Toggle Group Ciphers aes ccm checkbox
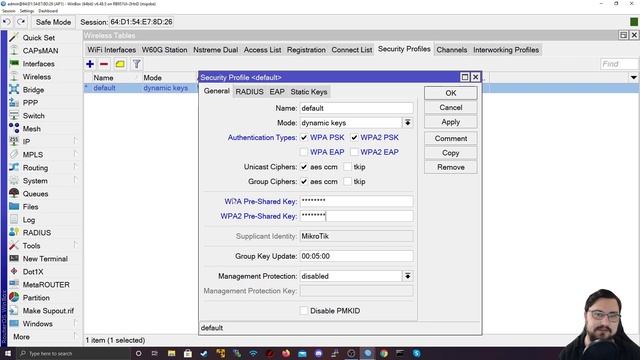Image resolution: width=640 pixels, height=360 pixels. click(304, 182)
